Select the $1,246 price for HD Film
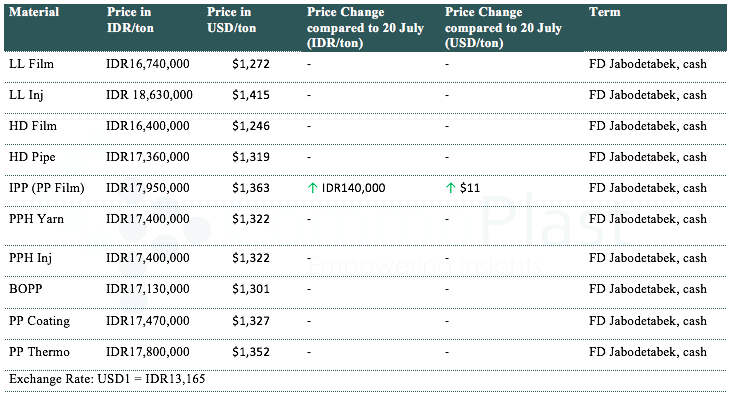 pyautogui.click(x=250, y=126)
